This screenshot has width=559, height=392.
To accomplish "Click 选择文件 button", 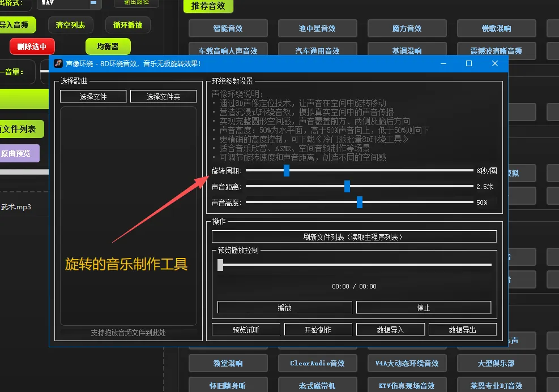I will pyautogui.click(x=93, y=96).
